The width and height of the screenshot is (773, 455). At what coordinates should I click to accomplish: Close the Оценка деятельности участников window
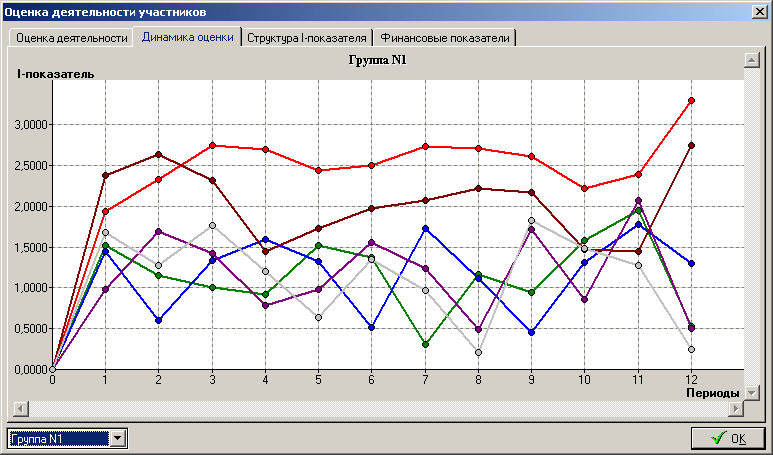tap(760, 12)
